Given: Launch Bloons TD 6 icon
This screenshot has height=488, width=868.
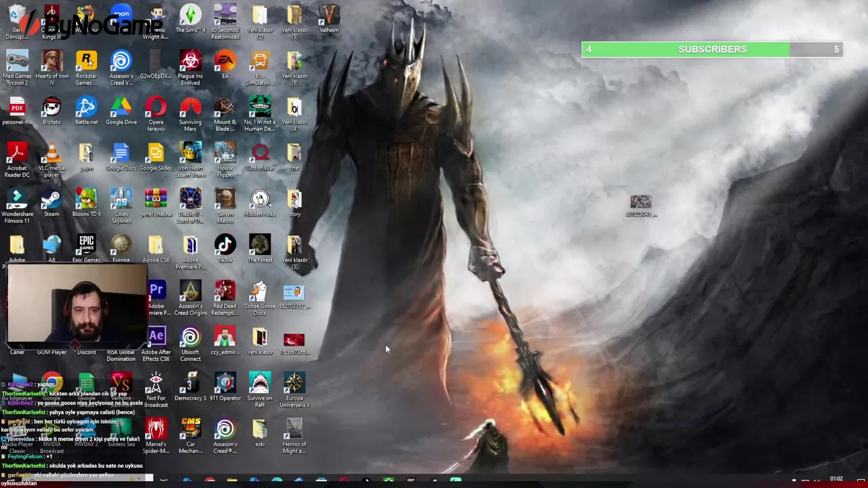Looking at the screenshot, I should 86,203.
